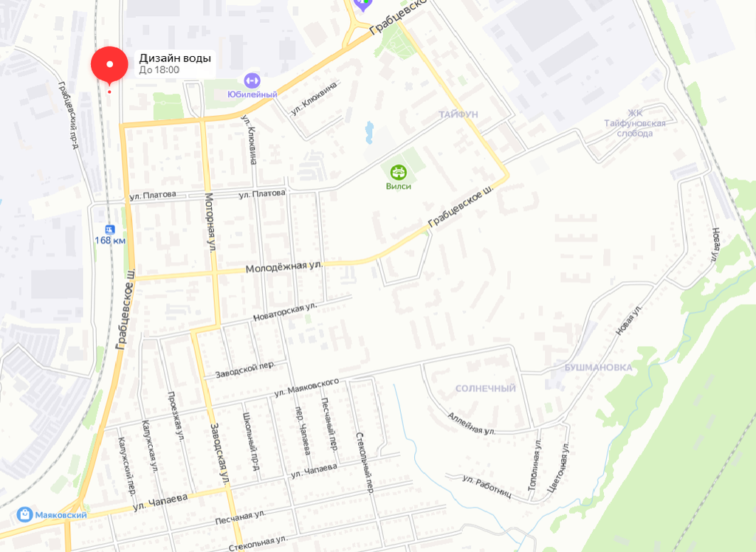Click the red Дизайн воды location pin
Screen dimensions: 756x552
(109, 66)
